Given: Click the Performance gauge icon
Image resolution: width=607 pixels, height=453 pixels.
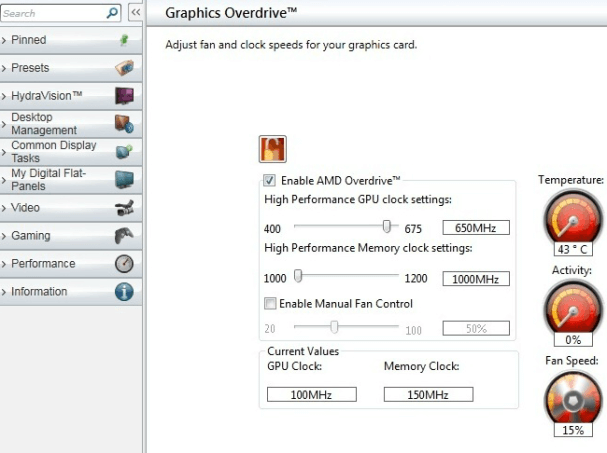Looking at the screenshot, I should pyautogui.click(x=124, y=264).
